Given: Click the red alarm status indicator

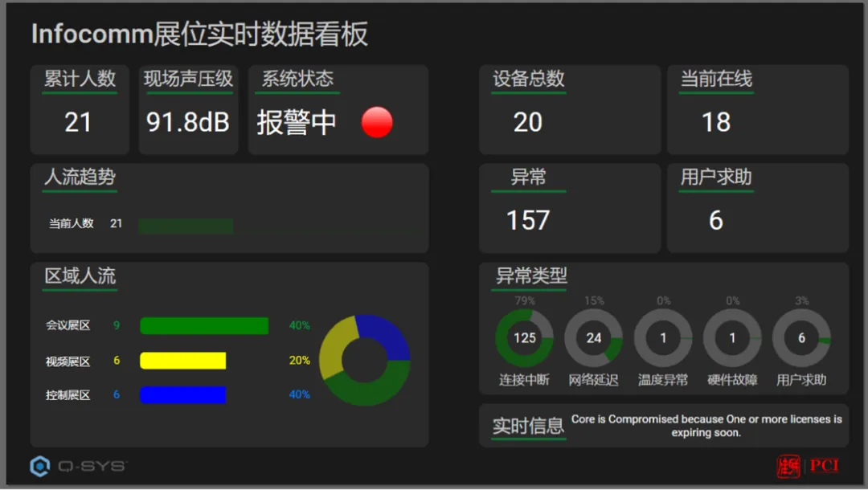Looking at the screenshot, I should click(x=377, y=122).
